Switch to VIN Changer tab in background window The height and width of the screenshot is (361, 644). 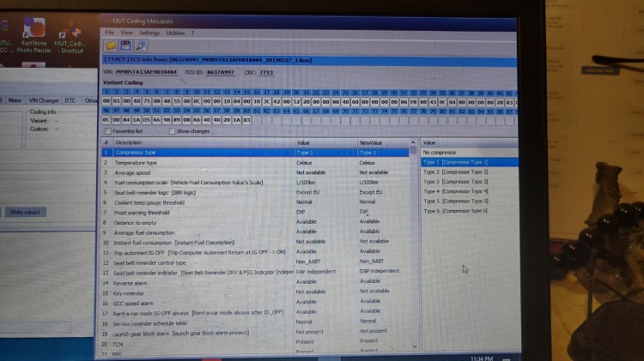pyautogui.click(x=44, y=100)
